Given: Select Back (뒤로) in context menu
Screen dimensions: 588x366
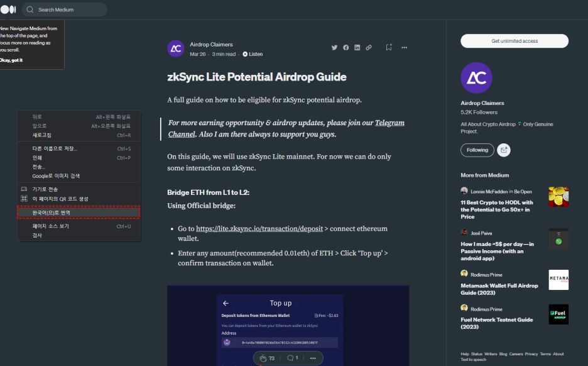Looking at the screenshot, I should (79, 117).
